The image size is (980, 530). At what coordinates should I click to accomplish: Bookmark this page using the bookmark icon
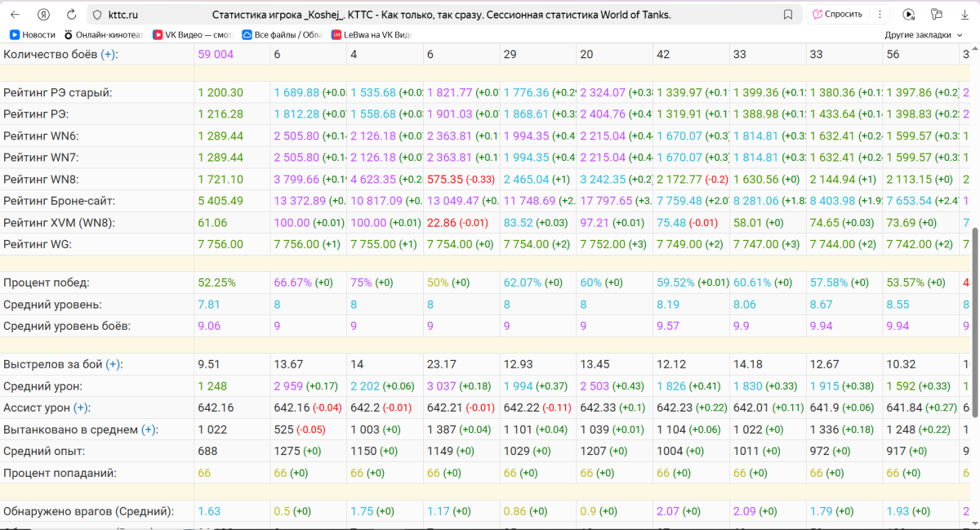click(x=788, y=15)
